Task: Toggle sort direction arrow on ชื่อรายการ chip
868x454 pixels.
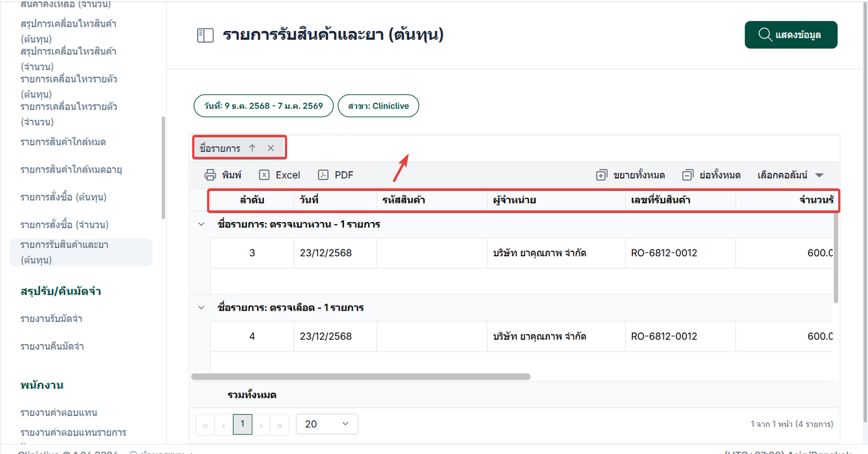Action: point(252,148)
